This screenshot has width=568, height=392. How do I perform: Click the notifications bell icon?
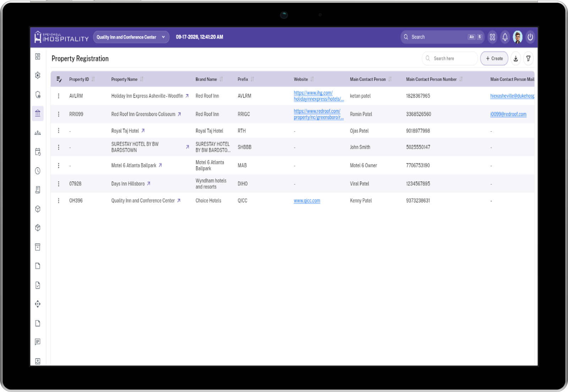pos(505,37)
